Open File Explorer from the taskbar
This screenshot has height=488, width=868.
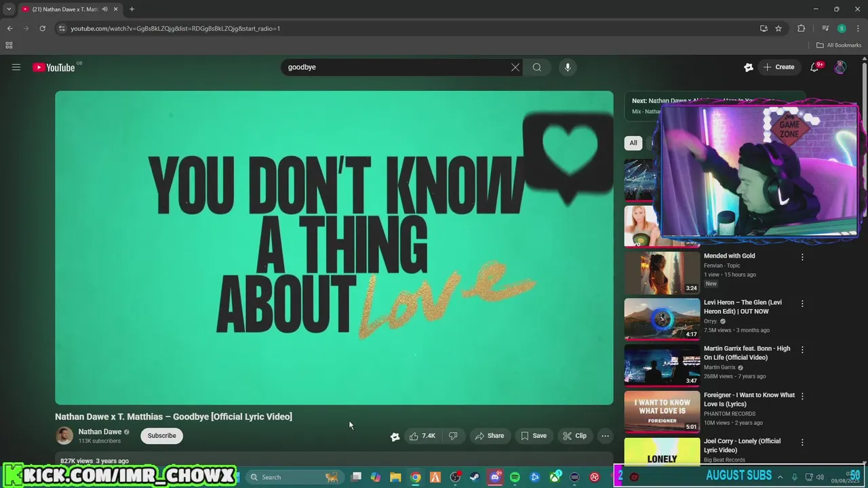tap(395, 477)
